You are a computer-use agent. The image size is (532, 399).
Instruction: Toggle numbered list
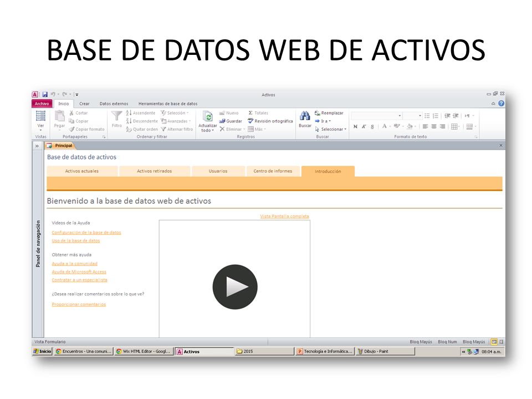click(x=436, y=116)
